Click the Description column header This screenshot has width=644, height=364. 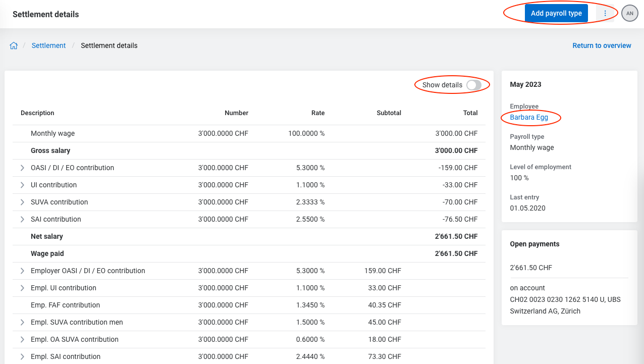[x=37, y=113]
